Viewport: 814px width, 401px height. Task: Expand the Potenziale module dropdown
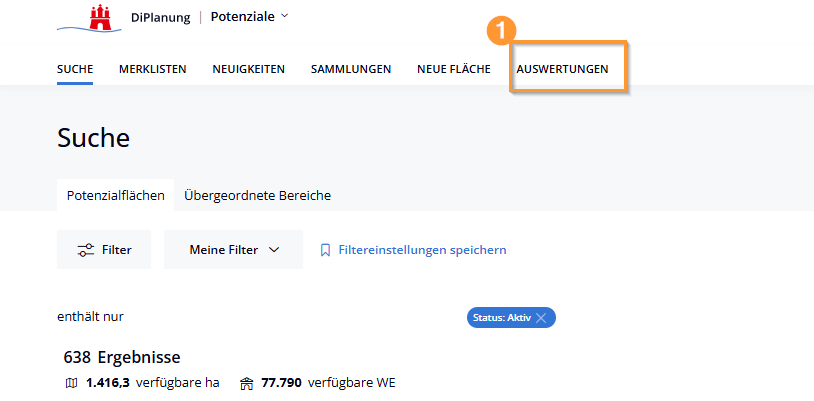pos(284,16)
